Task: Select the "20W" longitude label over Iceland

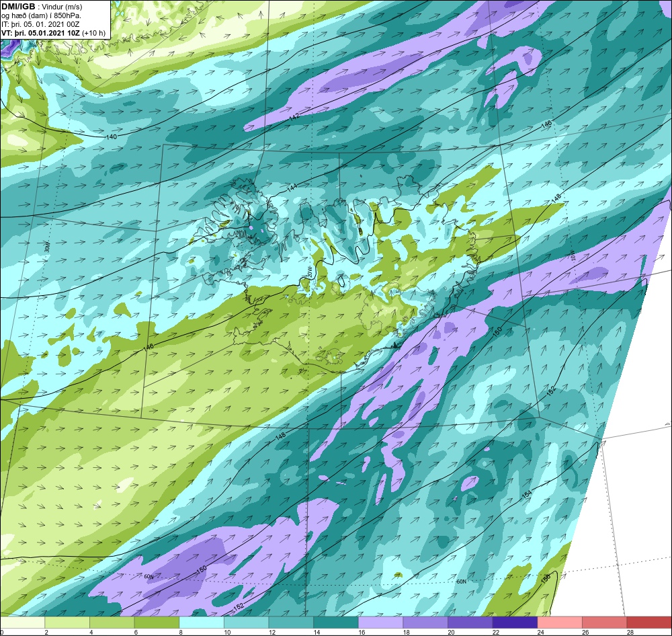Action: [309, 272]
